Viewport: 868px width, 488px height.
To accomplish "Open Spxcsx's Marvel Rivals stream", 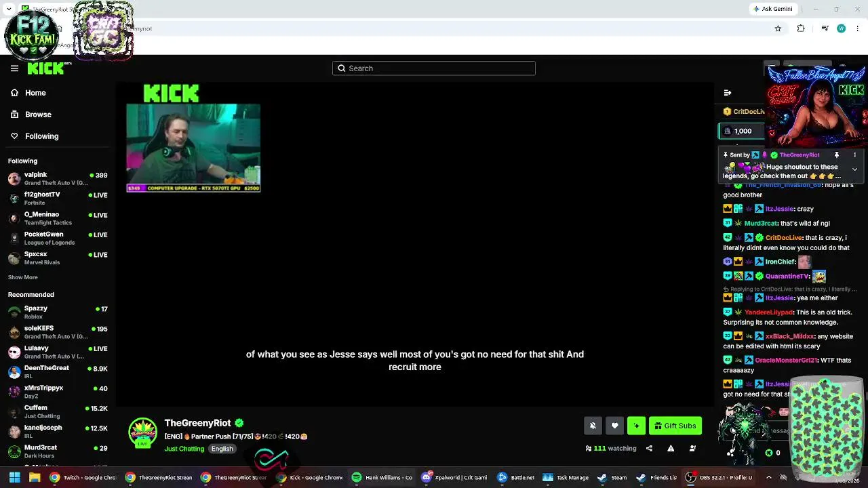I will [58, 258].
